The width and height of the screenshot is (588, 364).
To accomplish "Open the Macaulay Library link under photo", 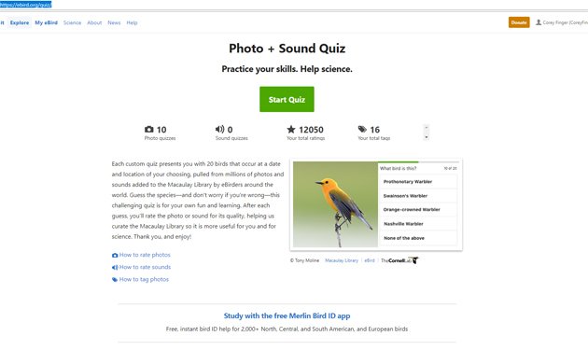I will point(342,260).
